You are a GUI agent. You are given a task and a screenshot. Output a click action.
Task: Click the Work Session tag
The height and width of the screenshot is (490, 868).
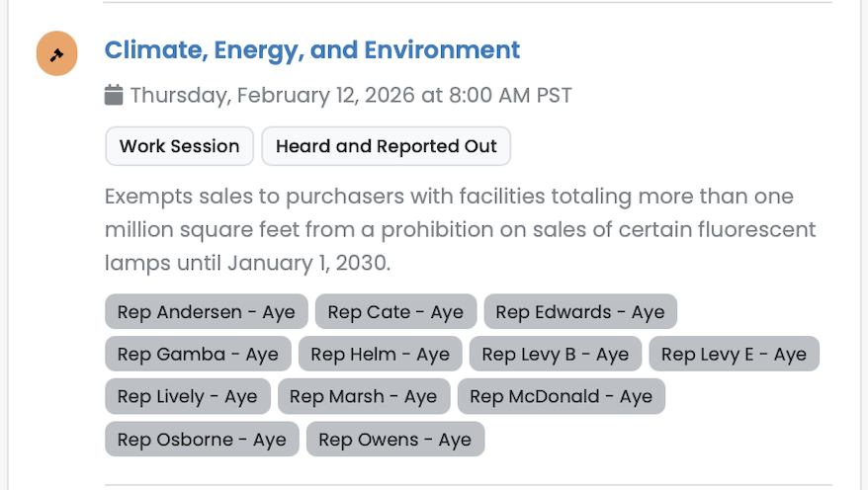point(179,146)
